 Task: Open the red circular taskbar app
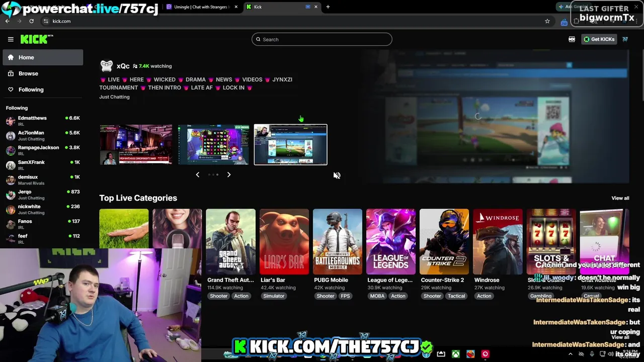(x=485, y=354)
